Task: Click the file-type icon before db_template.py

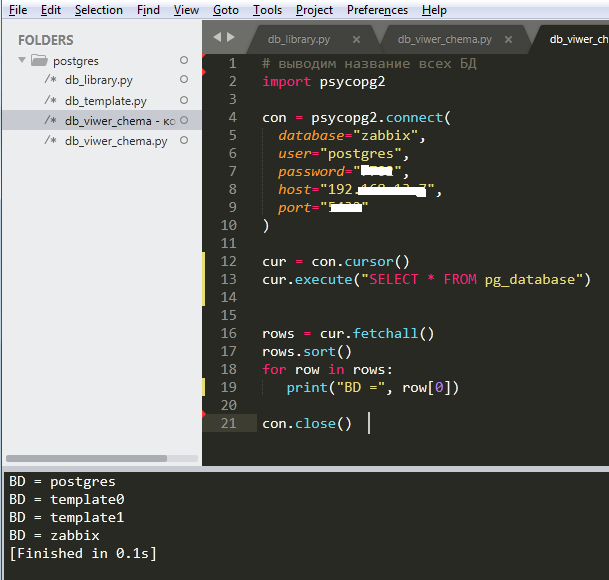Action: pos(50,100)
